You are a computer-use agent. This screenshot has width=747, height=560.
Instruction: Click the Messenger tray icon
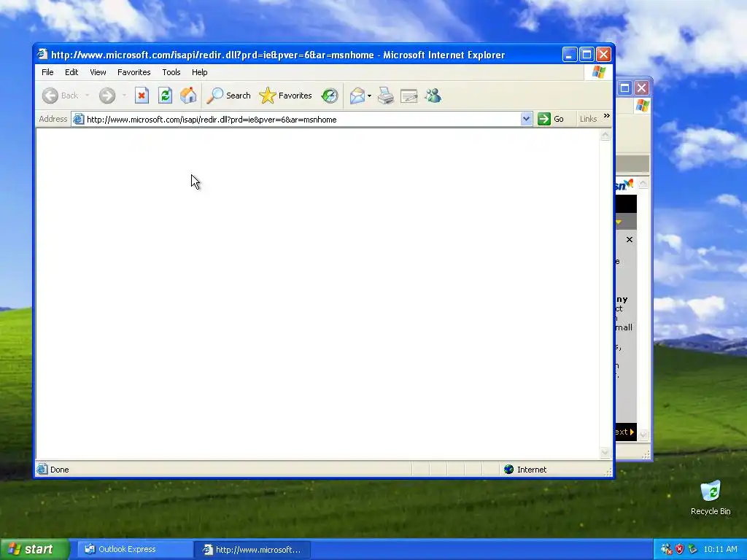click(666, 549)
